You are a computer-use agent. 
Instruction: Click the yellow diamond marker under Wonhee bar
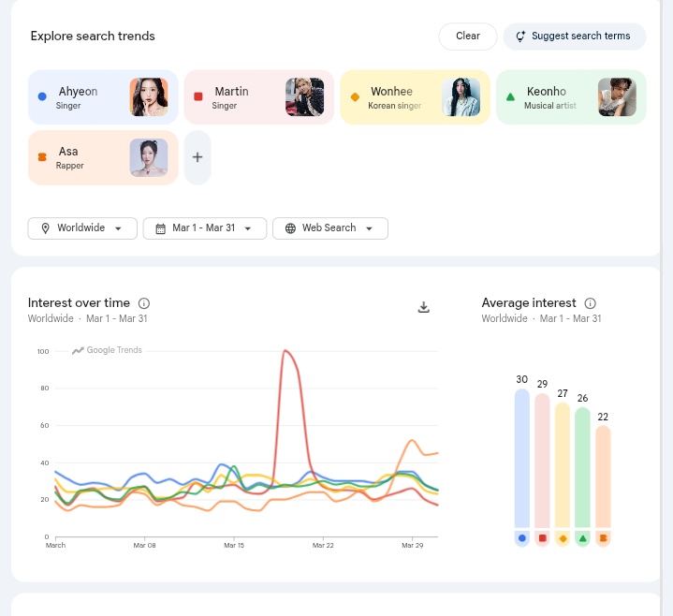click(563, 538)
